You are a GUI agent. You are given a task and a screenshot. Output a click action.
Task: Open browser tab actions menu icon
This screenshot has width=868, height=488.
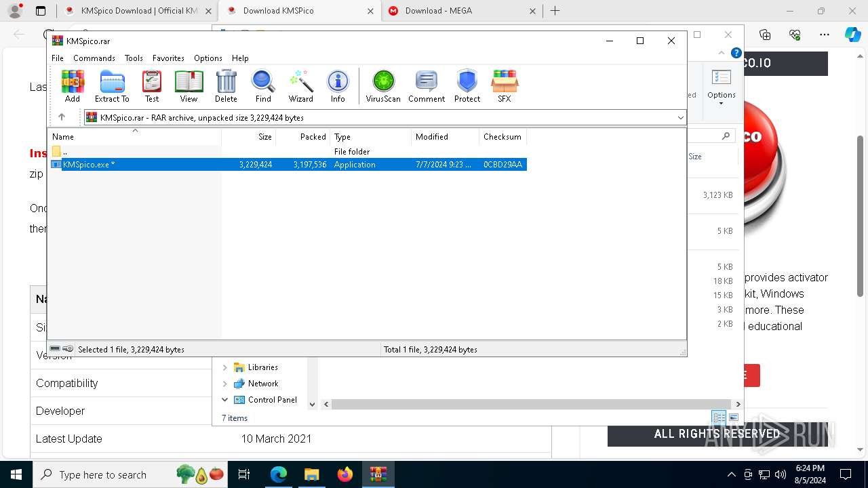(x=41, y=11)
